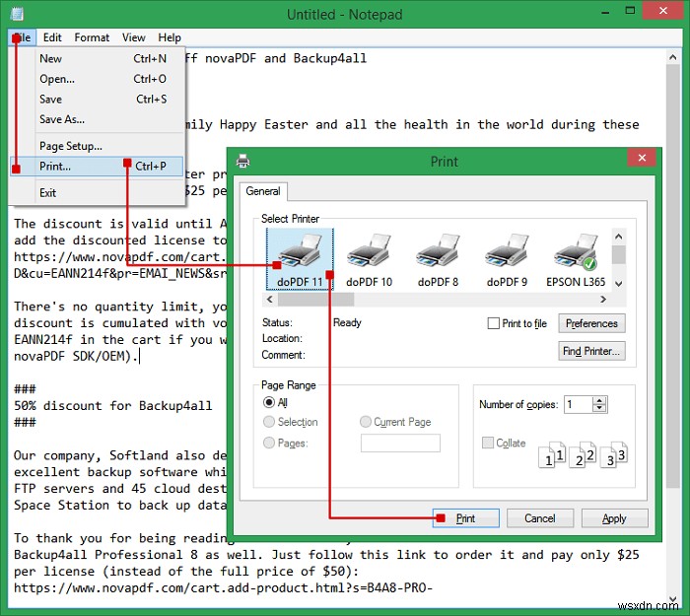Click the Number of copies field
This screenshot has height=616, width=690.
click(x=579, y=404)
